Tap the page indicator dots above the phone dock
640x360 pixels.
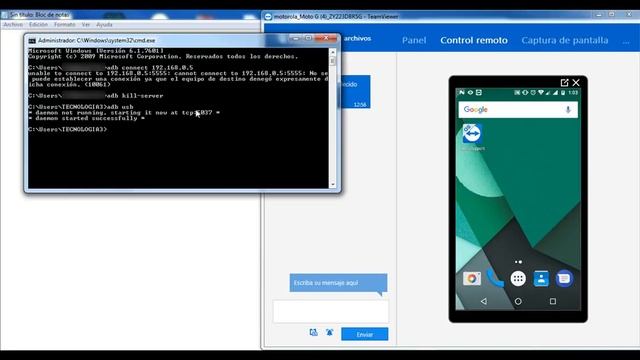click(518, 262)
